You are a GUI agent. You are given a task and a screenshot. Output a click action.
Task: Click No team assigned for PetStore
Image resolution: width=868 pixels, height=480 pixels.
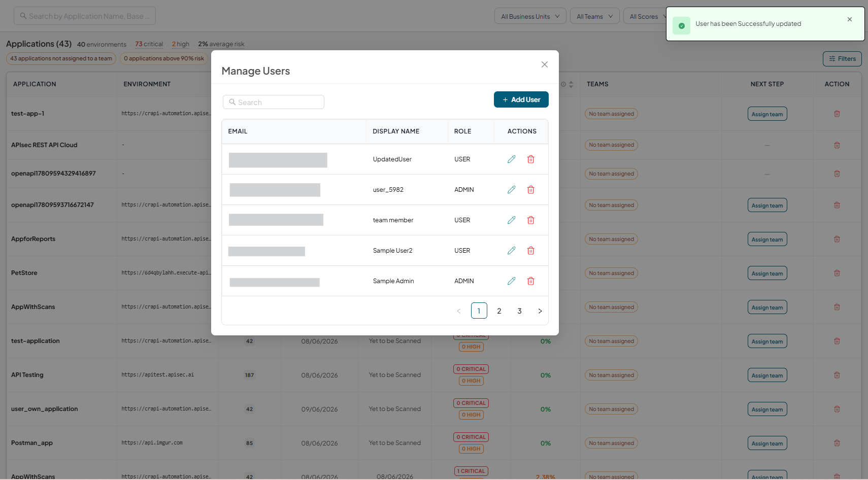point(611,273)
